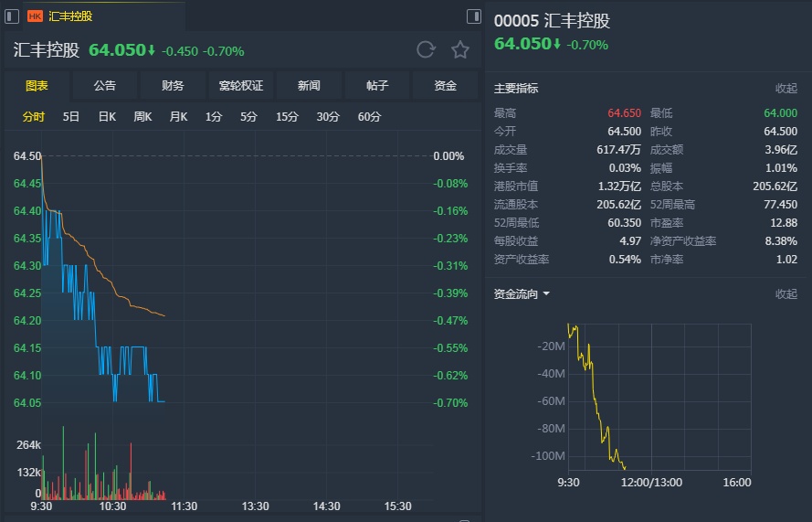812x522 pixels.
Task: Click the 成交量 value 617.47万
Action: click(x=619, y=150)
